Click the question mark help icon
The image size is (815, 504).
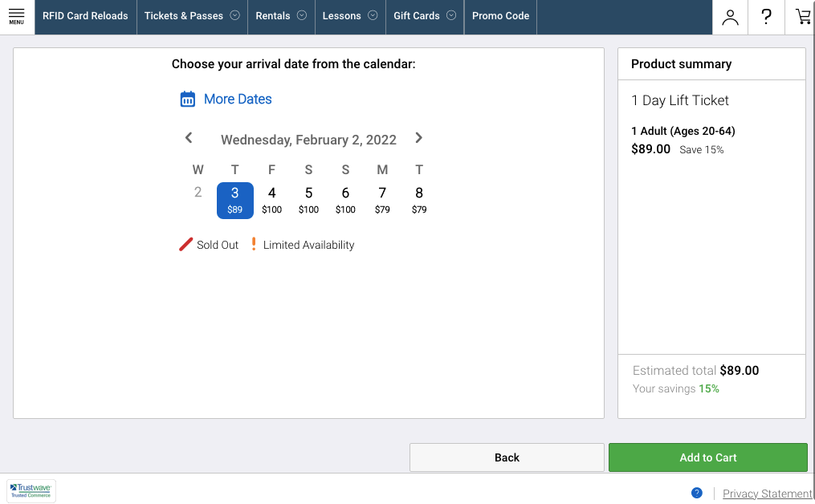click(766, 17)
